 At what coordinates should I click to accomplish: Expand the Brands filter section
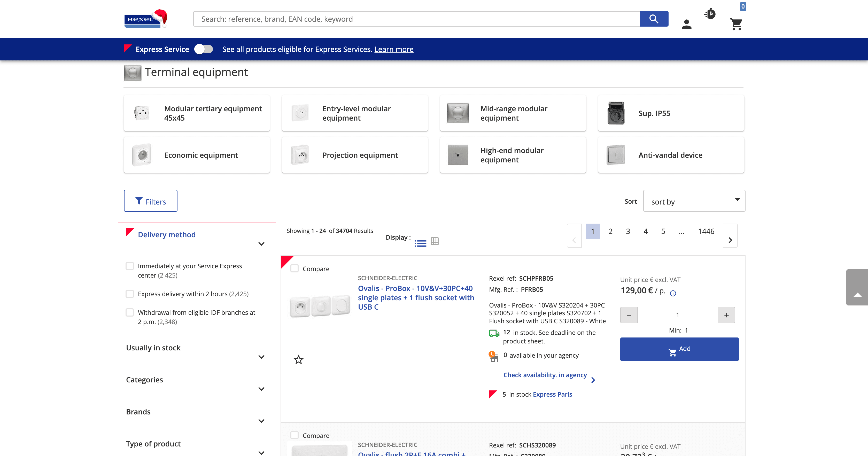click(x=261, y=421)
